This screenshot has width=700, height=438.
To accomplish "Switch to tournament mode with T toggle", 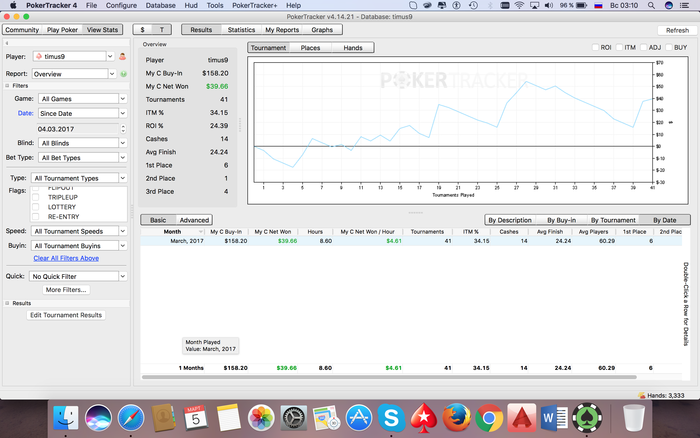I will (162, 30).
